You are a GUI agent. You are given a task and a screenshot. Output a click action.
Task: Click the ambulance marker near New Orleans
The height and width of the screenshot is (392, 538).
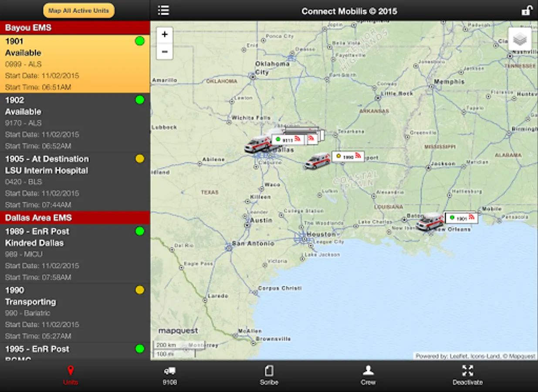click(x=430, y=221)
